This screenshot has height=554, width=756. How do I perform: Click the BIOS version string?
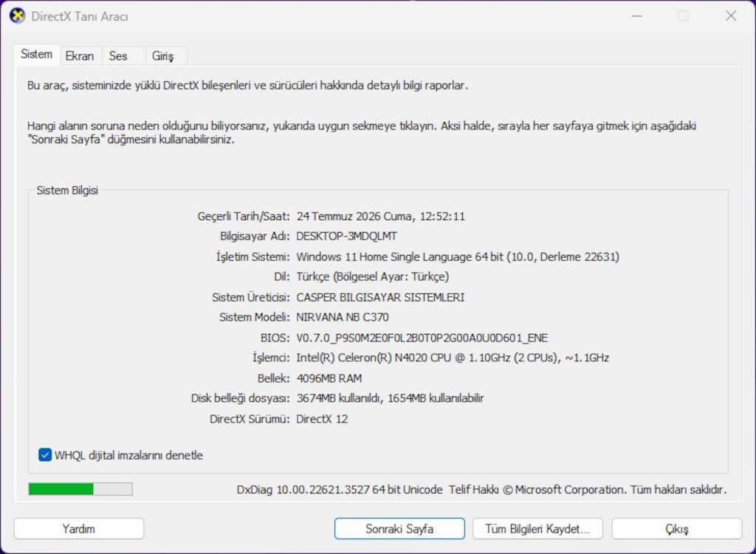point(422,338)
